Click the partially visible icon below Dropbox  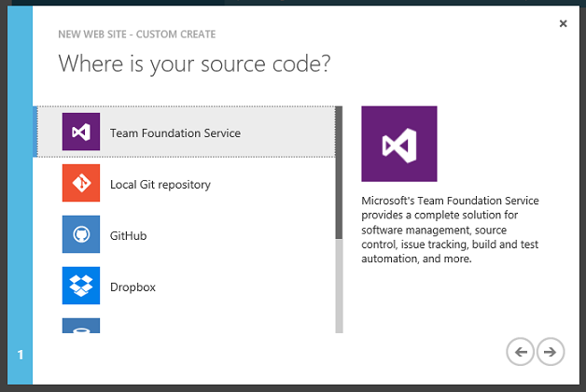tap(81, 326)
